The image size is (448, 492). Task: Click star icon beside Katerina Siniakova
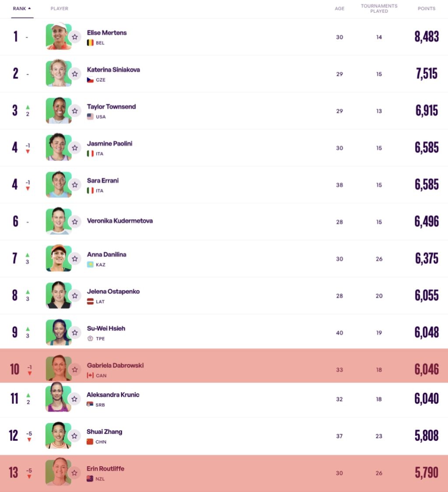pos(75,74)
